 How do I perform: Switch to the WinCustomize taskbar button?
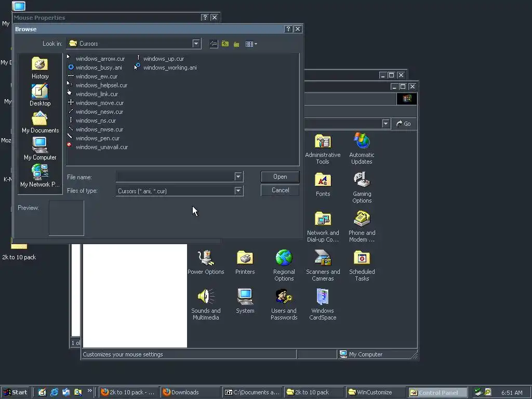point(375,392)
